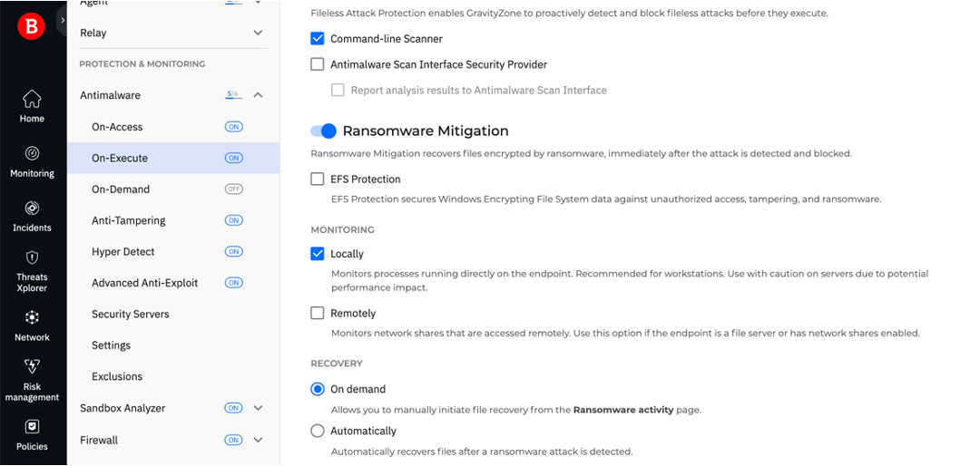Check the Remotely monitoring option

click(x=318, y=314)
